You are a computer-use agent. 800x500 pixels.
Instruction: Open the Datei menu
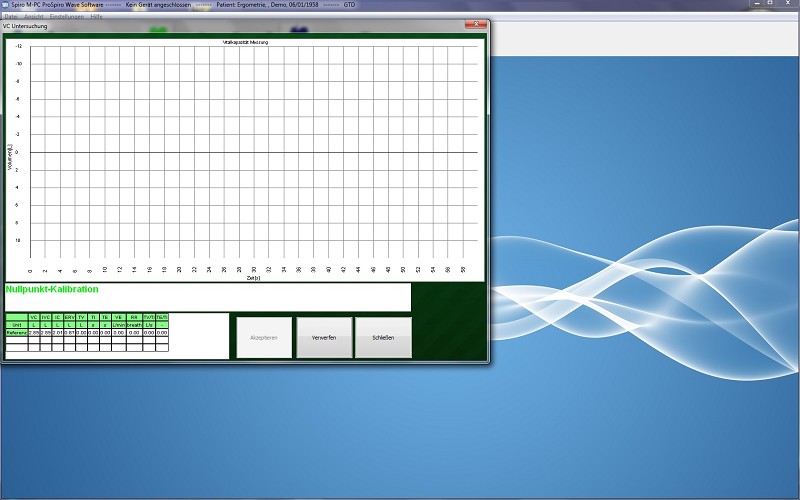(10, 17)
